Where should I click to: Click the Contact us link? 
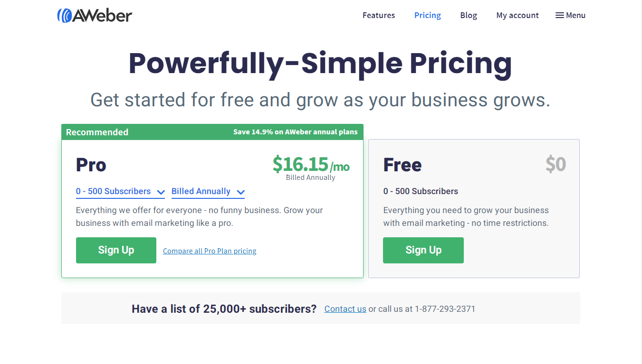[x=345, y=309]
